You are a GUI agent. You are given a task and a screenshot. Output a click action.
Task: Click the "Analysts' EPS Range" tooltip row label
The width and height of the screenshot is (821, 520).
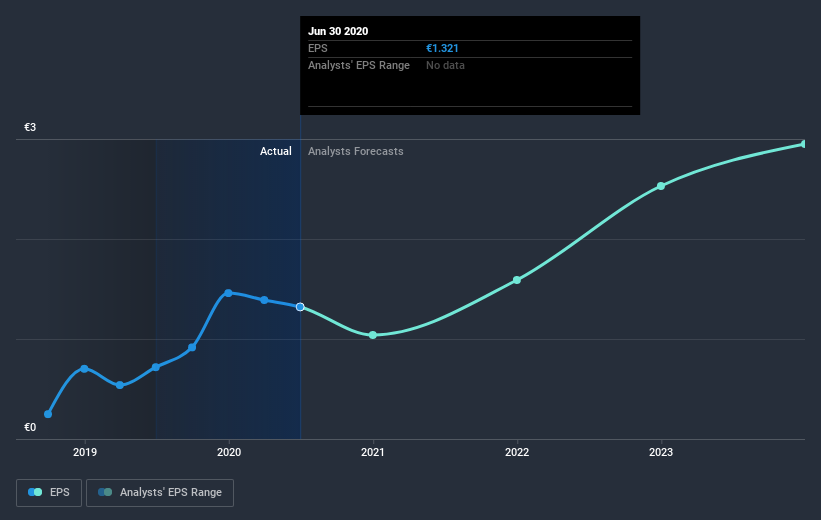click(x=359, y=65)
